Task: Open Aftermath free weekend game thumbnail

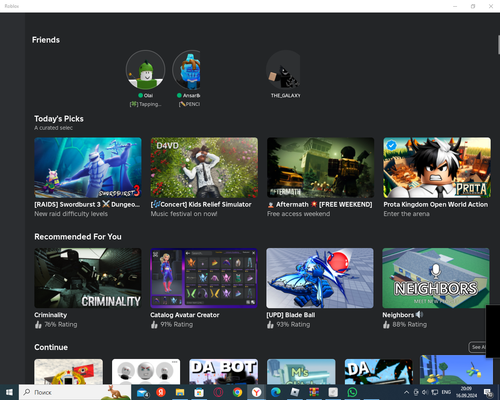Action: pyautogui.click(x=320, y=168)
